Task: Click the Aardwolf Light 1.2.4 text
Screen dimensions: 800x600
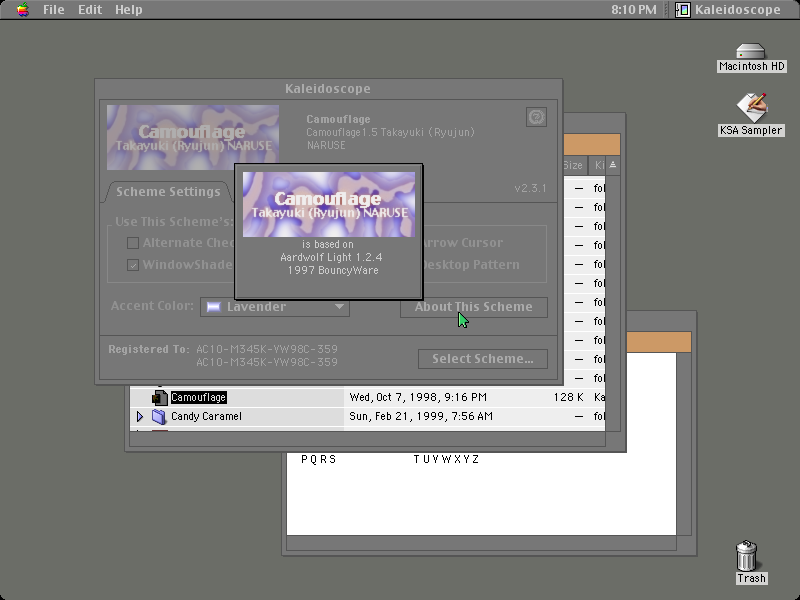Action: 331,258
